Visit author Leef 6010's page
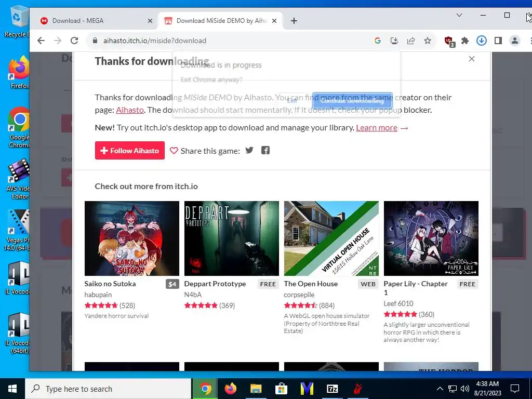The image size is (532, 399). (x=398, y=303)
